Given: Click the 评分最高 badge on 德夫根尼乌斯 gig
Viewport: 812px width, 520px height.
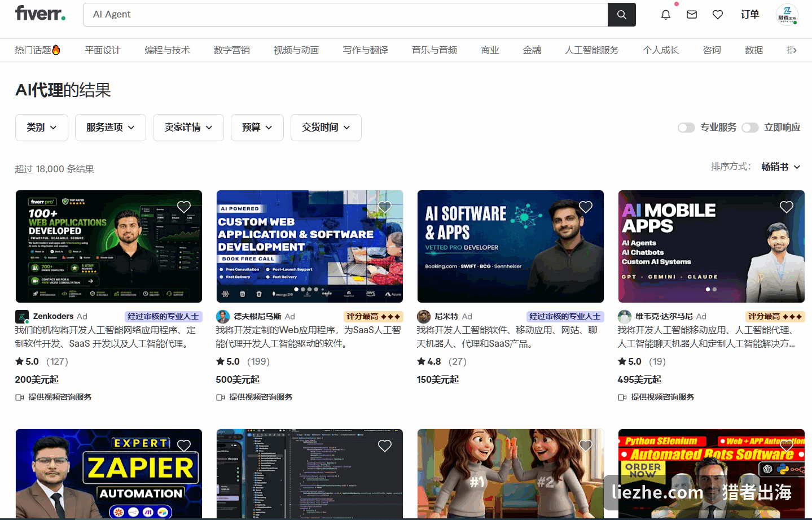Looking at the screenshot, I should pos(374,317).
